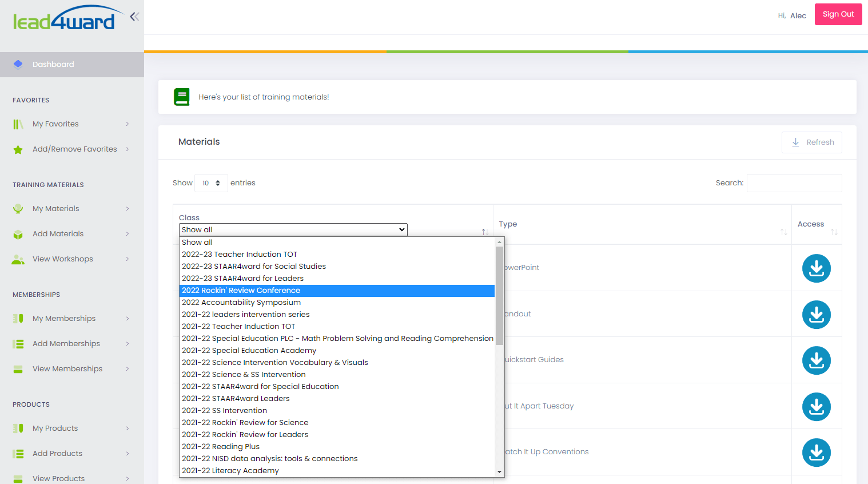Expand My Materials chevron
The height and width of the screenshot is (484, 868).
[128, 209]
